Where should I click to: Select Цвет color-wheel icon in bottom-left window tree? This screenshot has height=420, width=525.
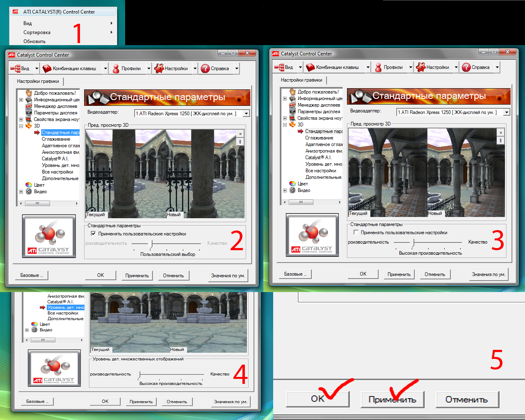34,324
